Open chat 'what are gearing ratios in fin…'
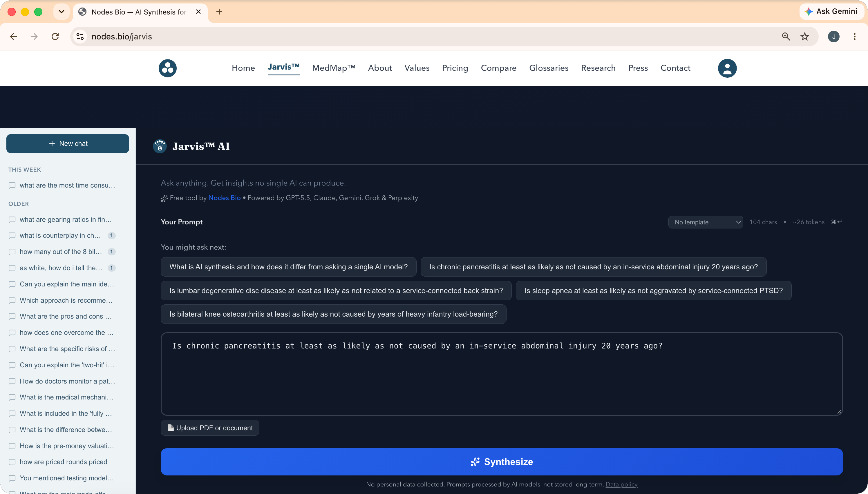The height and width of the screenshot is (494, 868). pyautogui.click(x=65, y=219)
